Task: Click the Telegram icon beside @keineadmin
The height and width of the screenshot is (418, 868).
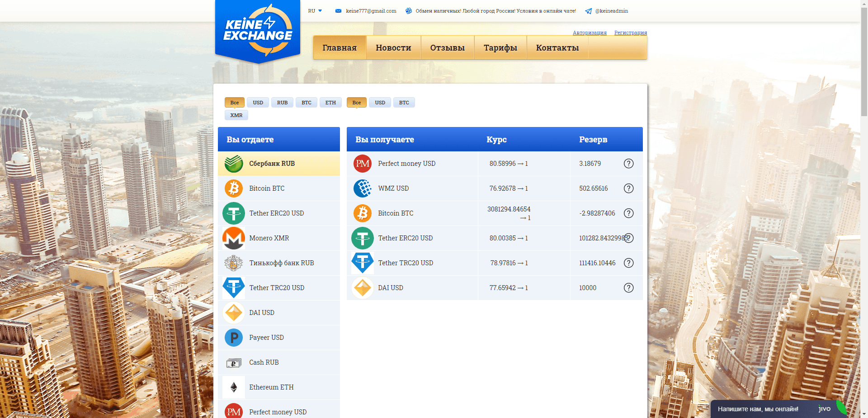Action: (588, 11)
